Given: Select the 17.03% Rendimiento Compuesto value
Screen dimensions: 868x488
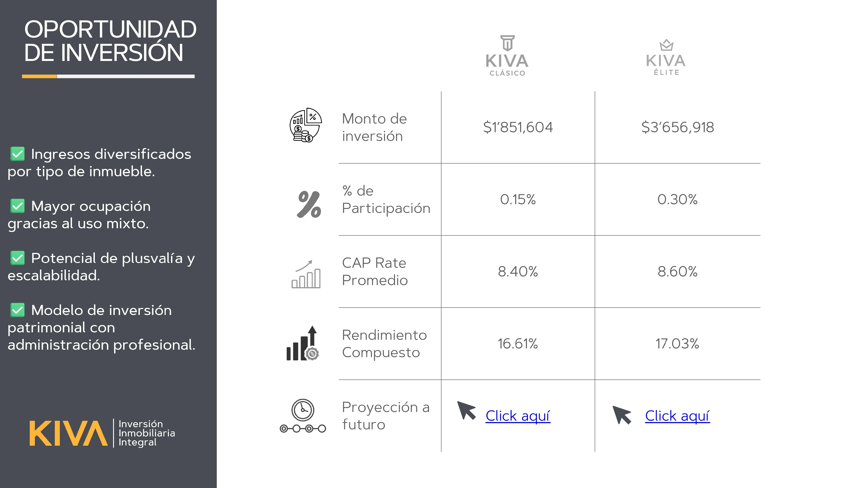Looking at the screenshot, I should (677, 344).
